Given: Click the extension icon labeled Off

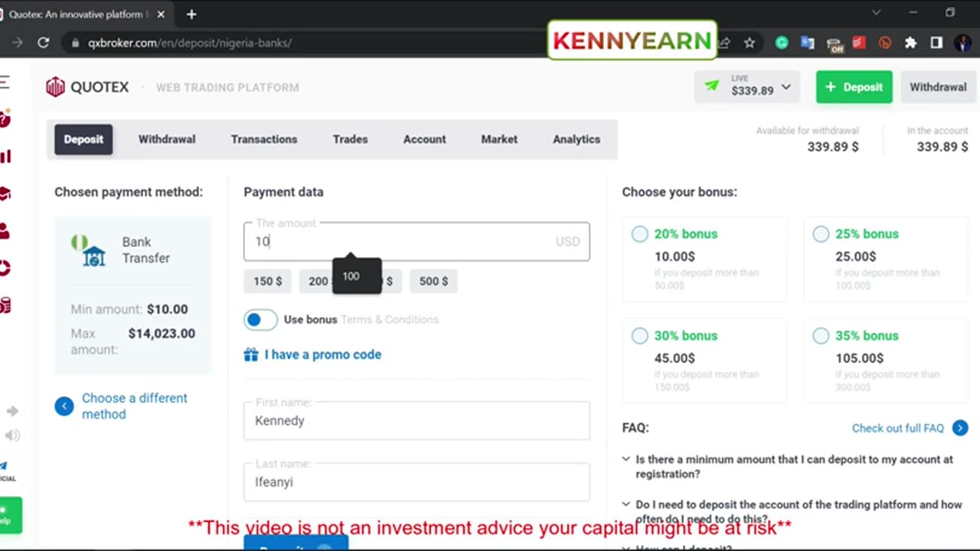Looking at the screenshot, I should (835, 44).
